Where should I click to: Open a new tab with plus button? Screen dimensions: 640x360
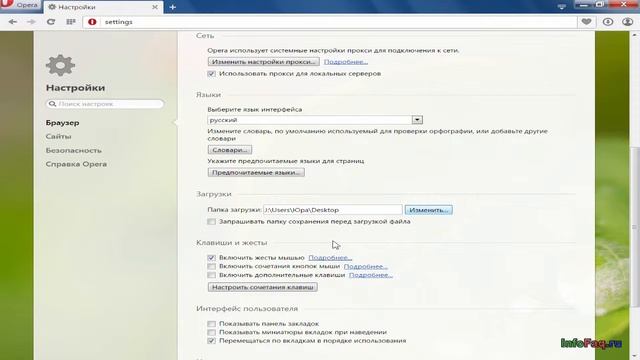tap(172, 7)
